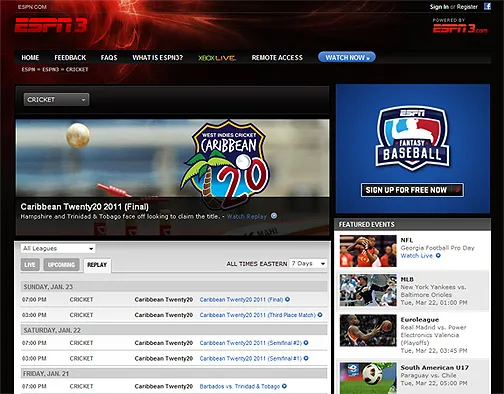Image resolution: width=504 pixels, height=394 pixels.
Task: Open Barbados vs. Trinidad & Tobago link
Action: point(240,386)
